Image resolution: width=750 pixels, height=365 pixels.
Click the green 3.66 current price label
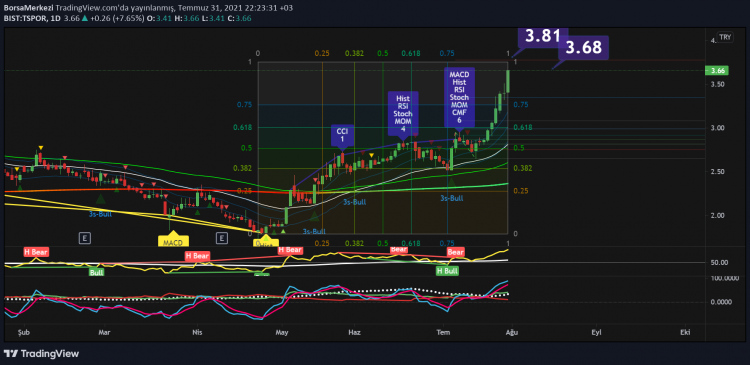point(717,71)
